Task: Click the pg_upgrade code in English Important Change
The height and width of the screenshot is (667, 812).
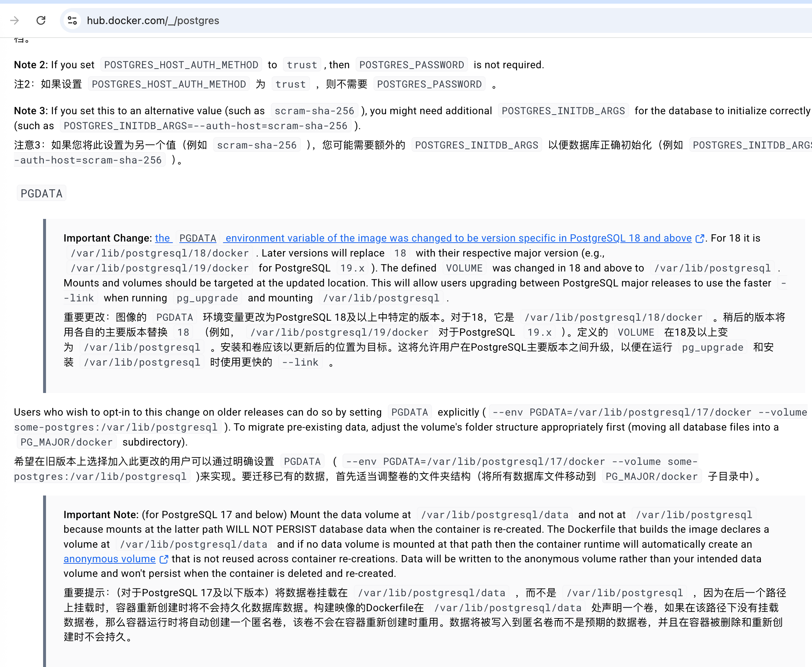Action: point(207,298)
